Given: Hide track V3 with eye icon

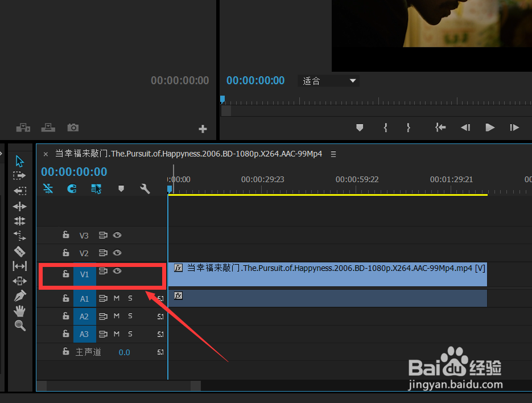Looking at the screenshot, I should [117, 235].
